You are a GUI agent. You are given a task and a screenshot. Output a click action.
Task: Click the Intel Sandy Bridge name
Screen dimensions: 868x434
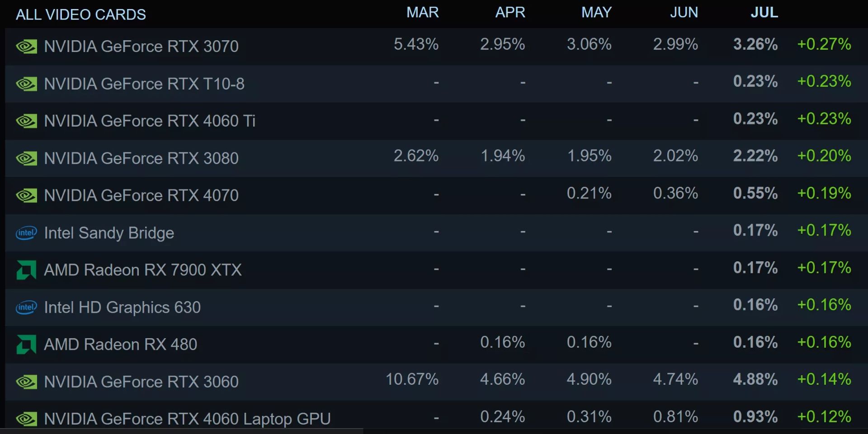tap(109, 233)
